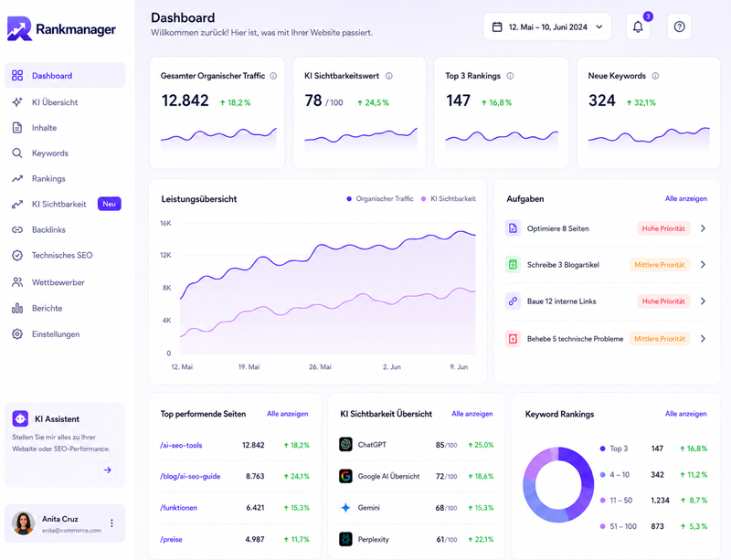Click Hohe Priorität tag on Optimiere 8 Seiten
731x560 pixels.
(x=663, y=228)
